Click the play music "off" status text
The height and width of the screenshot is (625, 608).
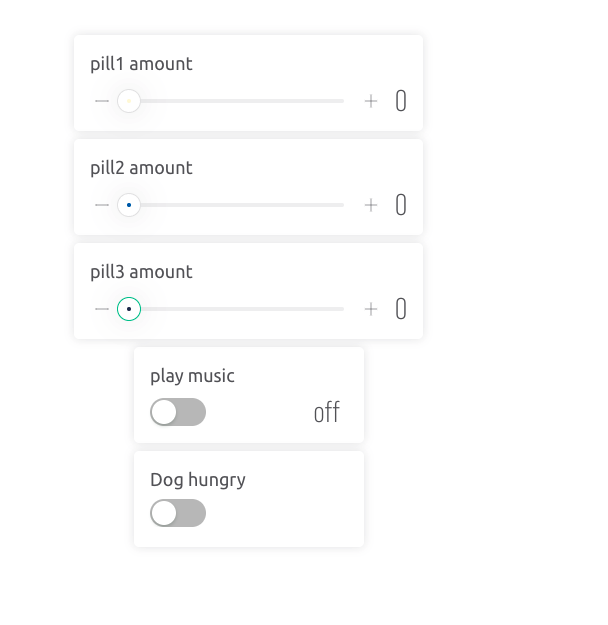327,413
